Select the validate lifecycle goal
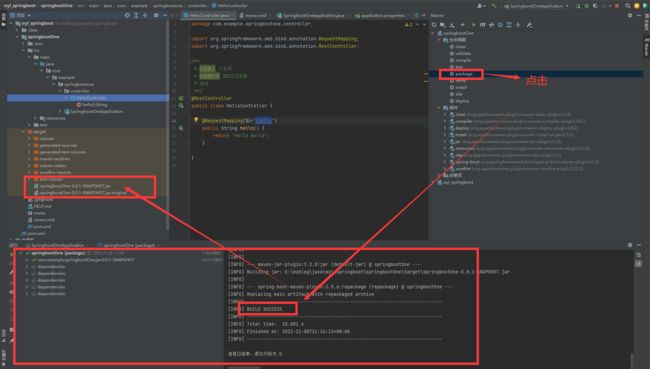Image resolution: width=650 pixels, height=369 pixels. (463, 53)
